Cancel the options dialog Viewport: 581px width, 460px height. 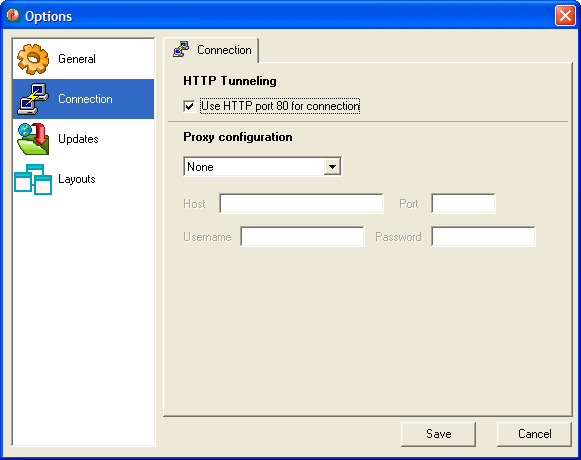(534, 434)
